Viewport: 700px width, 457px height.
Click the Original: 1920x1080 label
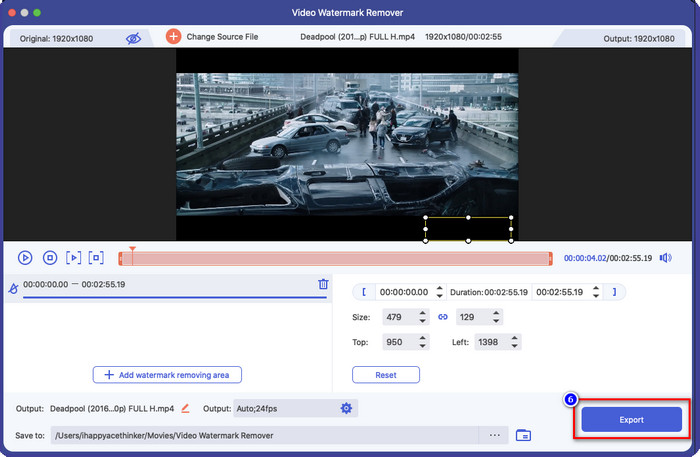tap(56, 38)
